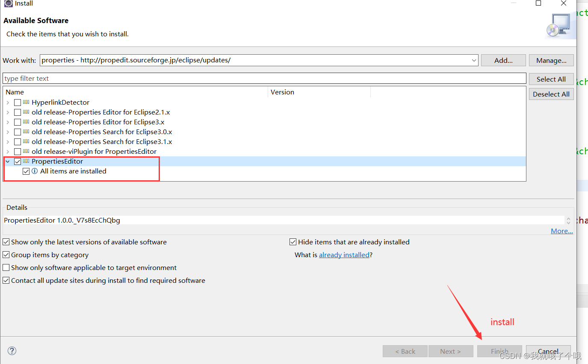Viewport: 588px width, 364px height.
Task: Collapse the PropertiesEditor tree node
Action: point(8,161)
